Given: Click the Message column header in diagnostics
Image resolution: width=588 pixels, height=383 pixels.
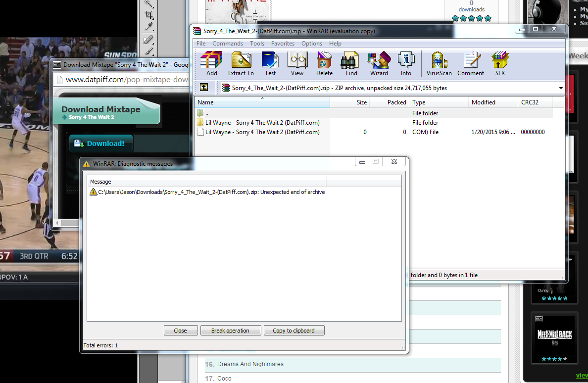Looking at the screenshot, I should 206,182.
